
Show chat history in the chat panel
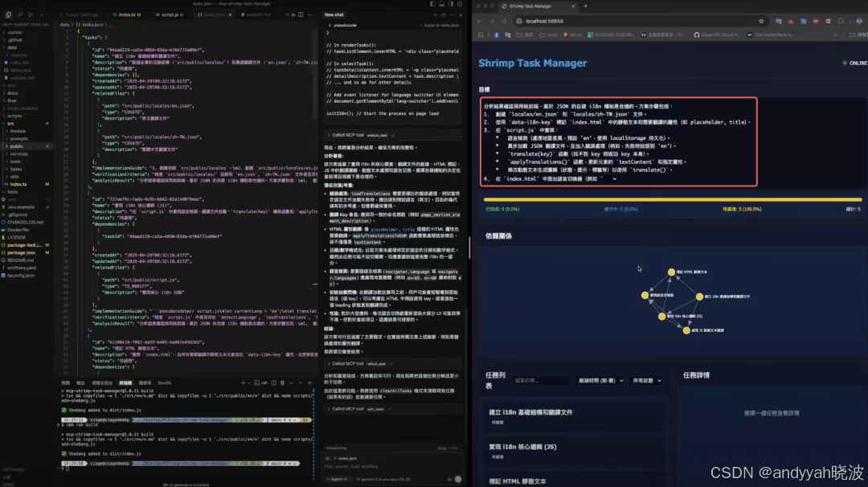(444, 15)
